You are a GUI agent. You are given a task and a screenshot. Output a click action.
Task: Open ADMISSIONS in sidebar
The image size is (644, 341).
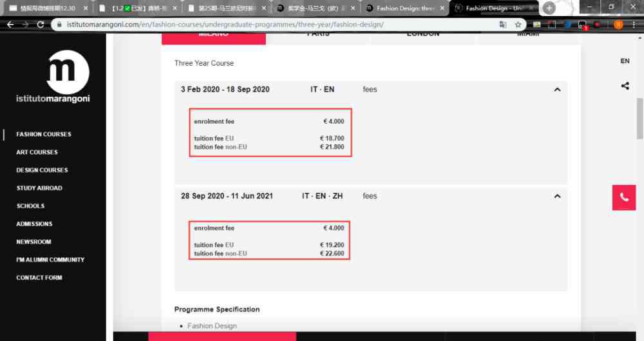click(x=34, y=224)
